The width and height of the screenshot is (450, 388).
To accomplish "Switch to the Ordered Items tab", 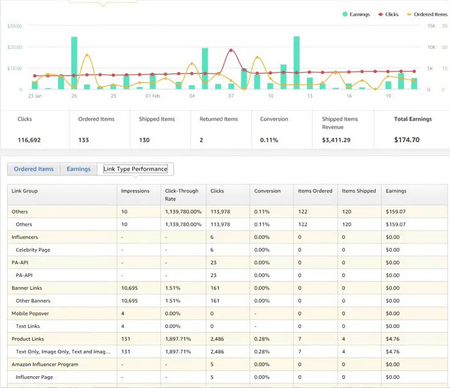I will [x=34, y=169].
